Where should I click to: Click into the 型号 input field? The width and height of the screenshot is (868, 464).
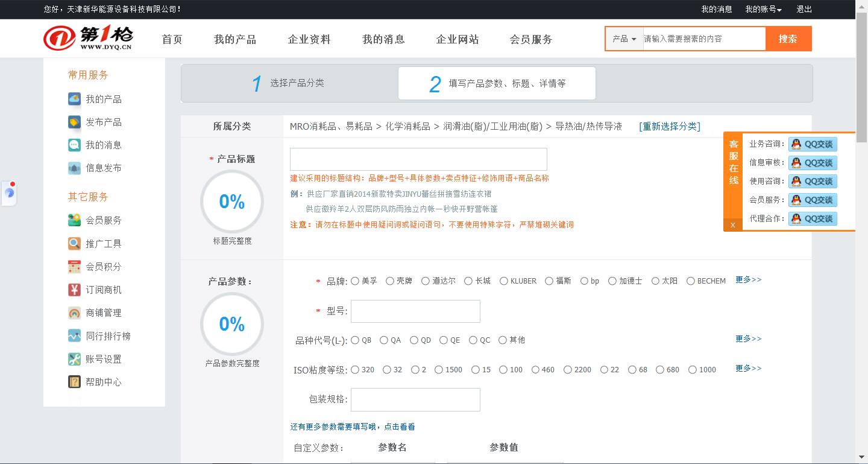click(x=415, y=311)
